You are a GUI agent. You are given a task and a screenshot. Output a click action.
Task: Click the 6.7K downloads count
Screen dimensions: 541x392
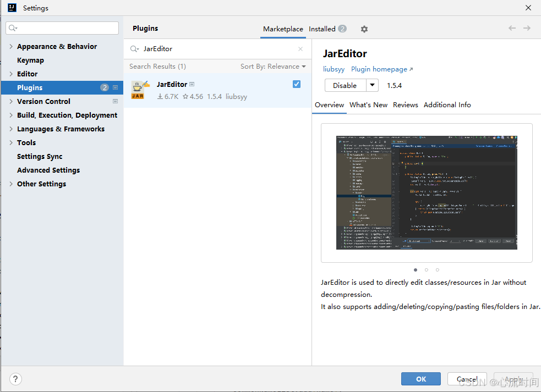pyautogui.click(x=168, y=97)
